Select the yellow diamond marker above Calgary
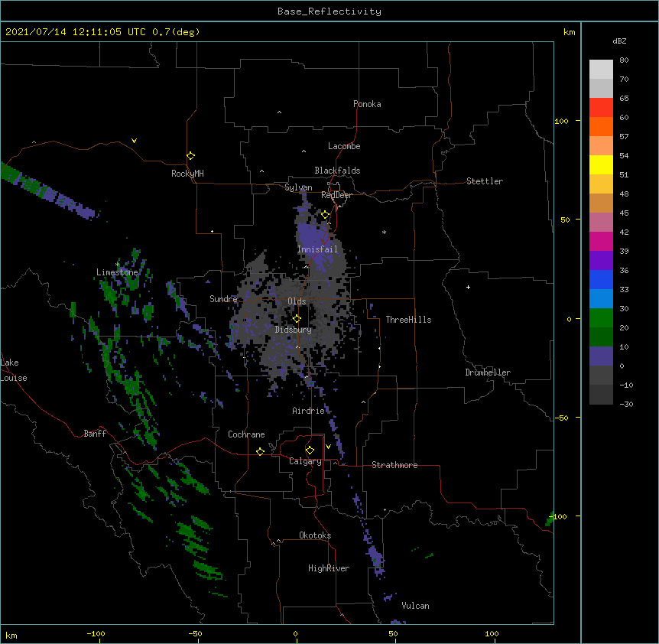Screen dimensions: 659x644 pos(310,450)
